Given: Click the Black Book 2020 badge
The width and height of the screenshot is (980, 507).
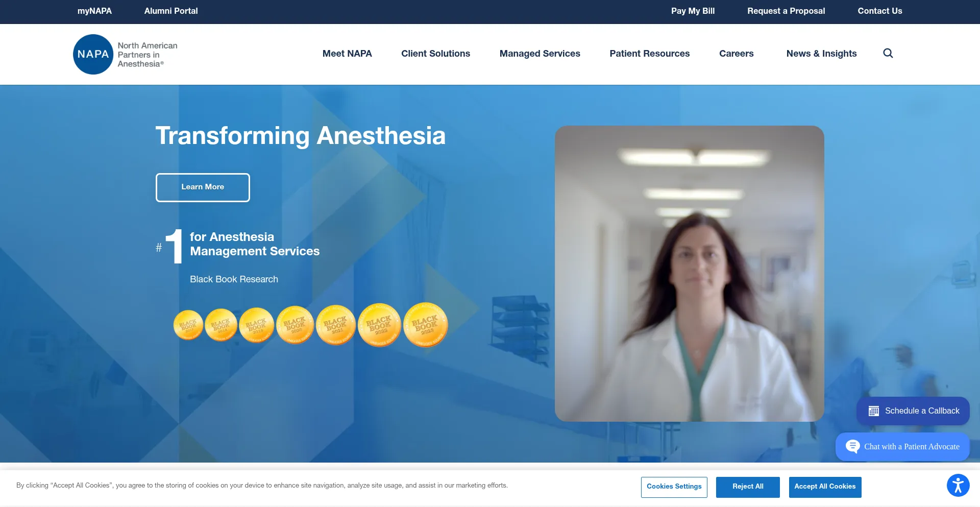Looking at the screenshot, I should coord(295,325).
